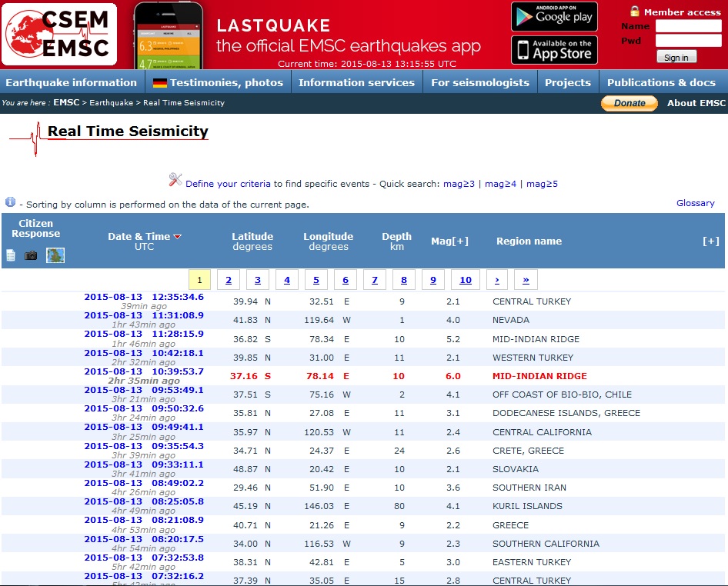The image size is (728, 586).
Task: Click the Donate button
Action: pyautogui.click(x=629, y=103)
